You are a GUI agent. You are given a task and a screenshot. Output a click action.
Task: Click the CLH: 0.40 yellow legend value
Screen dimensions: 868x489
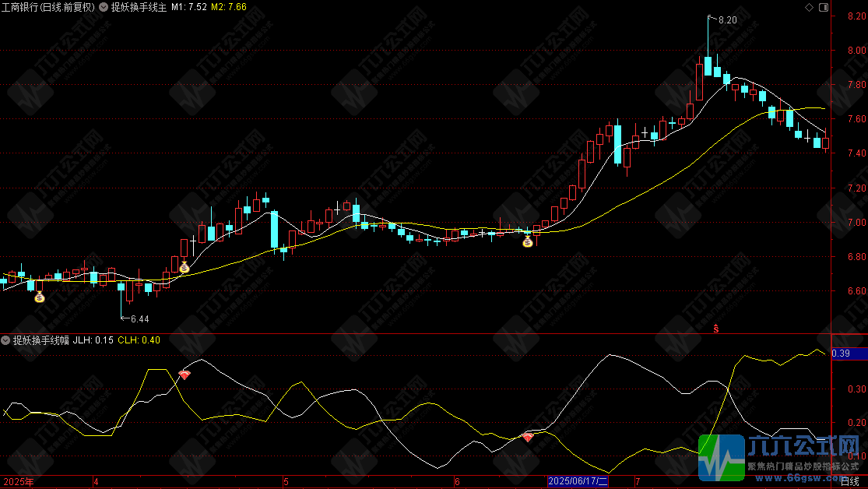139,340
